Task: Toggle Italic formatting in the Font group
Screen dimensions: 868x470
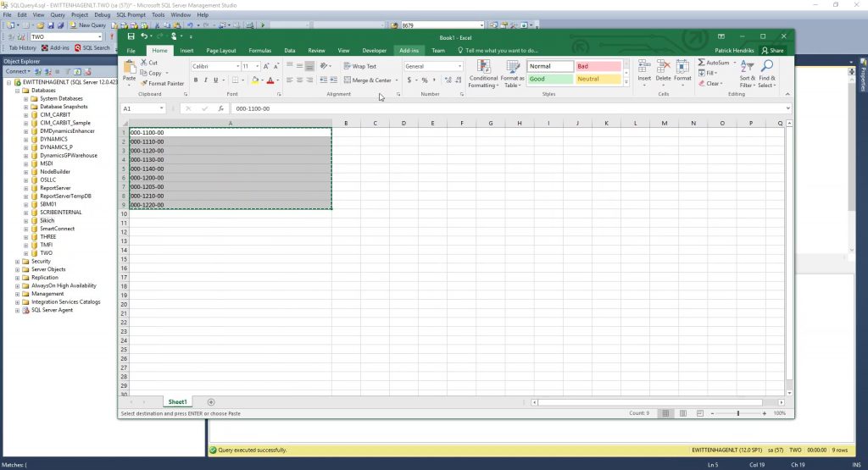Action: [206, 80]
